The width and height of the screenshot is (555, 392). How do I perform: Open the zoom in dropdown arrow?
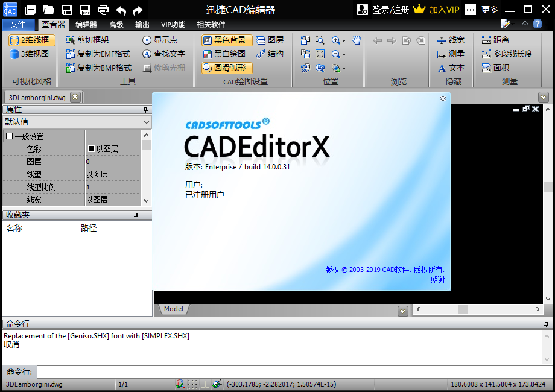pyautogui.click(x=344, y=40)
